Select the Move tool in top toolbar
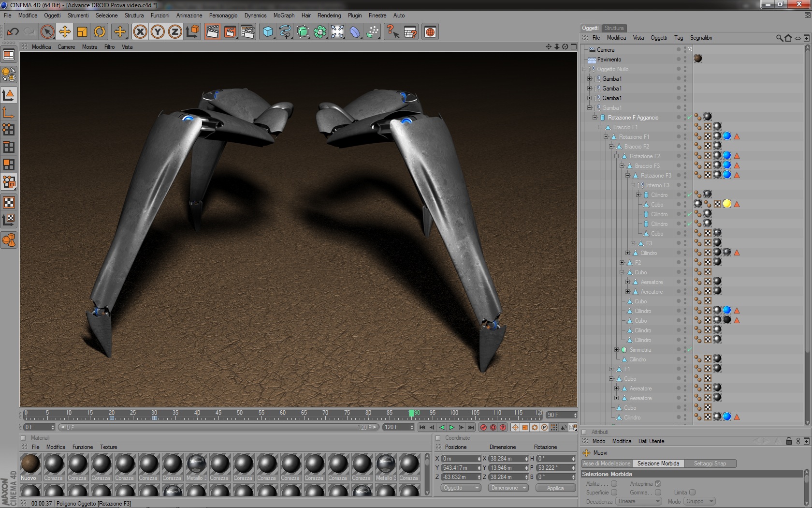The width and height of the screenshot is (812, 508). pos(64,32)
